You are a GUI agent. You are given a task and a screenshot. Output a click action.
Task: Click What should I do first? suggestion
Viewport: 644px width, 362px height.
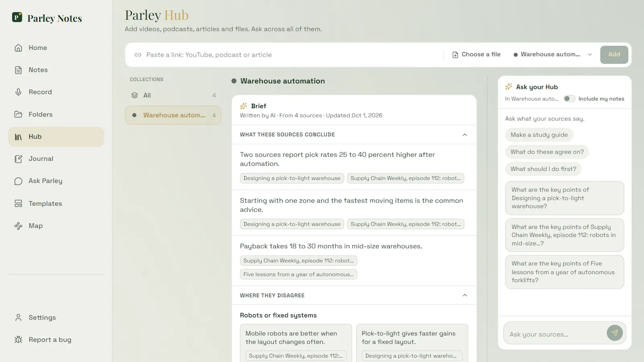coord(543,169)
